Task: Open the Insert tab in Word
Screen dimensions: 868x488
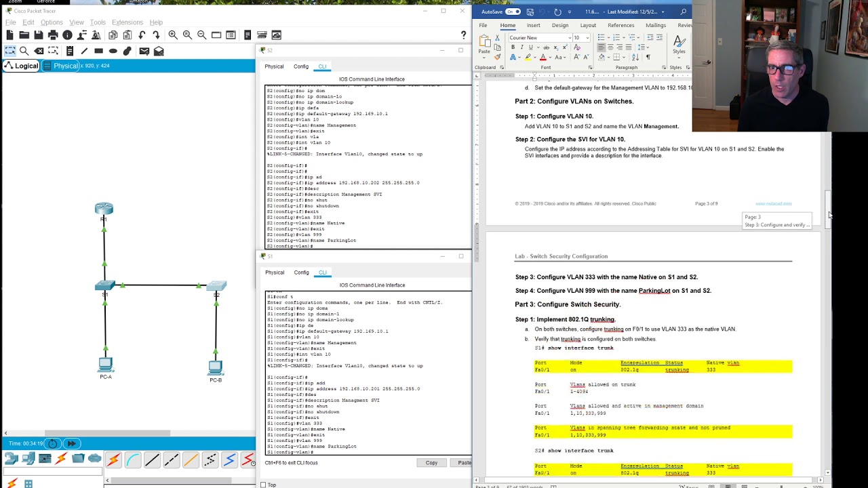Action: point(533,25)
